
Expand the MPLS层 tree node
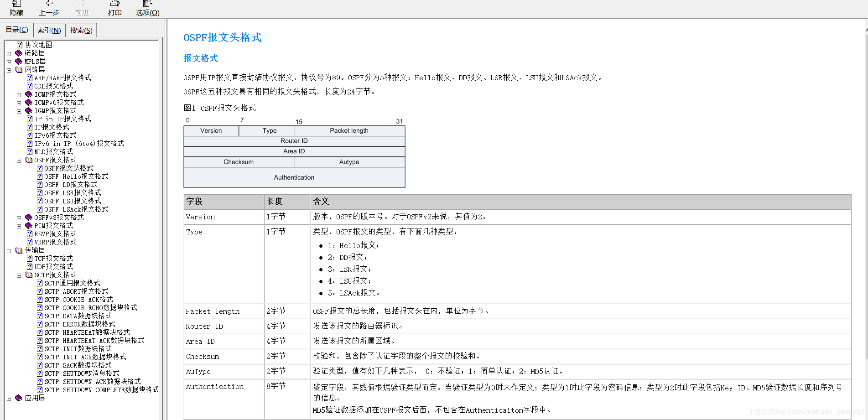point(9,62)
